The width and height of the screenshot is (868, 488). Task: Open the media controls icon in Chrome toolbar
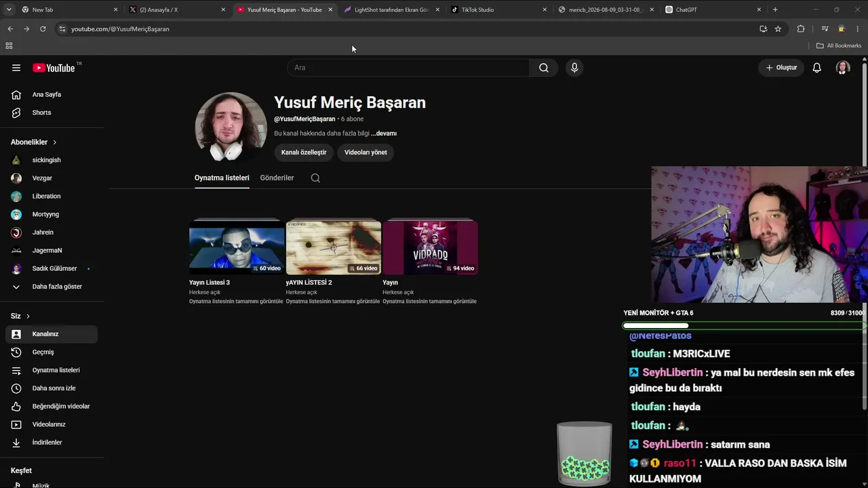825,29
